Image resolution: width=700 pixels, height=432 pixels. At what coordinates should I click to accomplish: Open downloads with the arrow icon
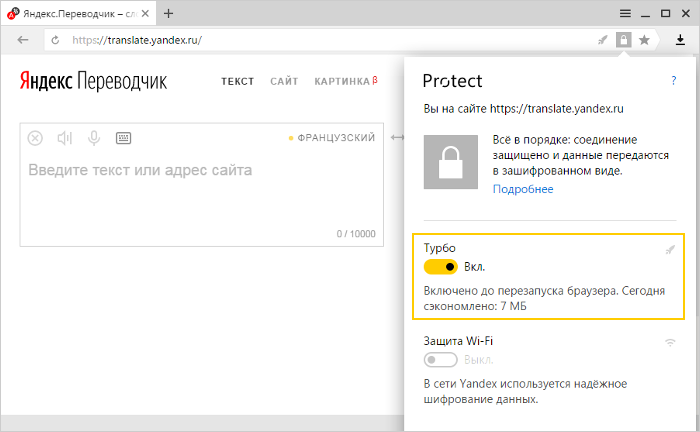(680, 40)
